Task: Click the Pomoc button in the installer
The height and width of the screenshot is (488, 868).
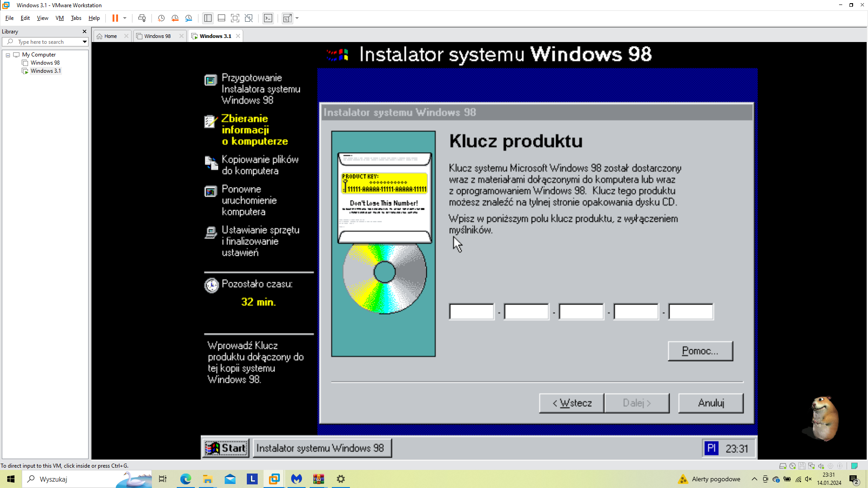Action: click(x=700, y=351)
